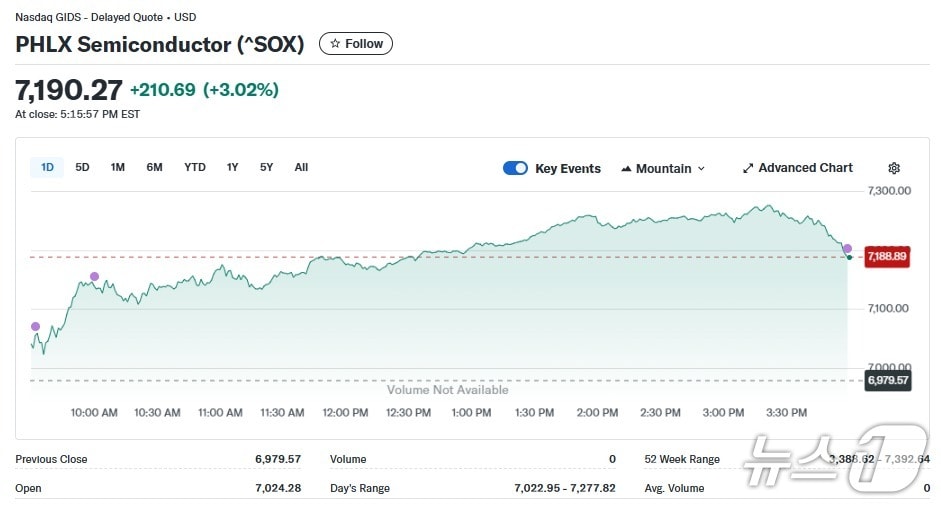Click the mountain icon beside chart type
The image size is (941, 506).
click(x=626, y=168)
